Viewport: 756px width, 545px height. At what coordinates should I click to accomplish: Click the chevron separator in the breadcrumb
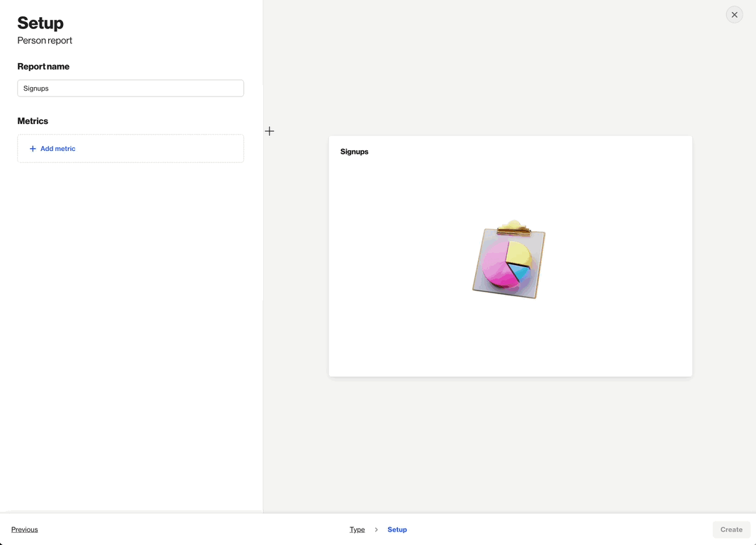point(376,529)
